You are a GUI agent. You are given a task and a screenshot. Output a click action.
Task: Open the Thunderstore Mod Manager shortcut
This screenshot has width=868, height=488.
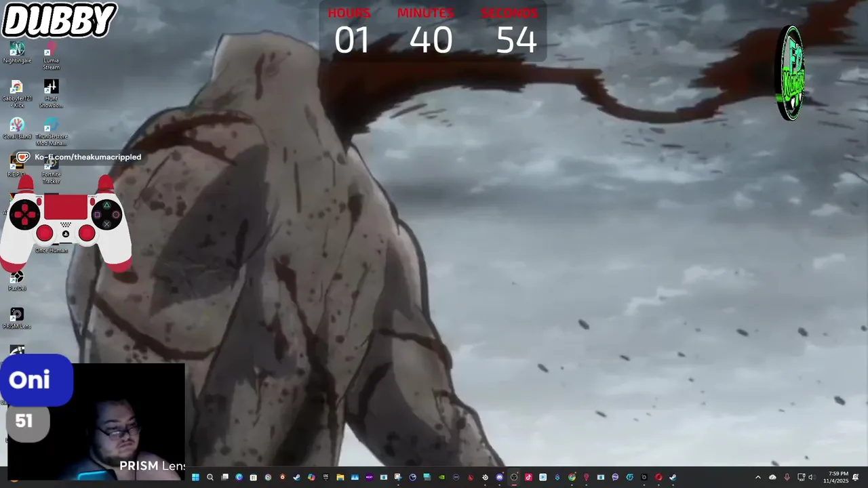point(51,132)
